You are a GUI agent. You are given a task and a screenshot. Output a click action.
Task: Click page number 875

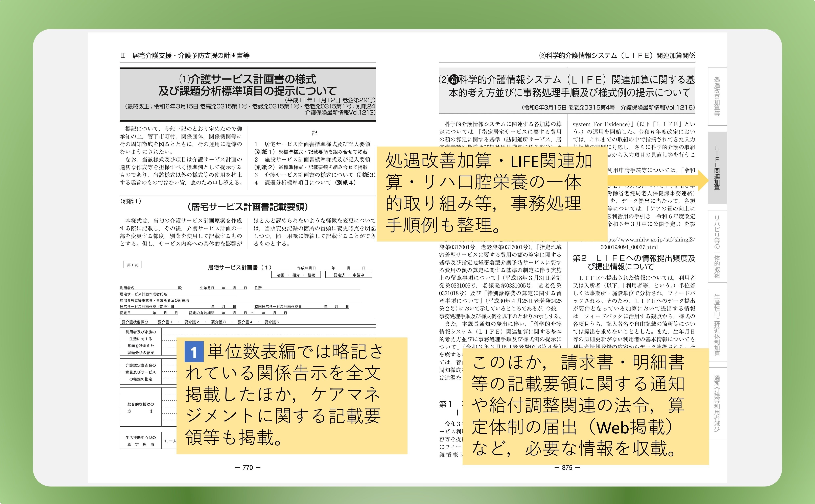click(x=567, y=468)
